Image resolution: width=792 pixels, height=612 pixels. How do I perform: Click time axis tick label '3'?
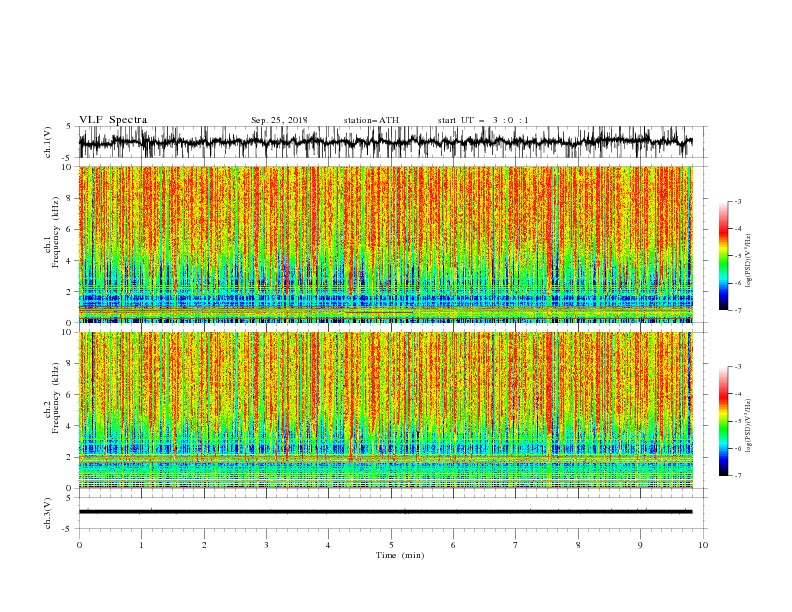[x=266, y=545]
